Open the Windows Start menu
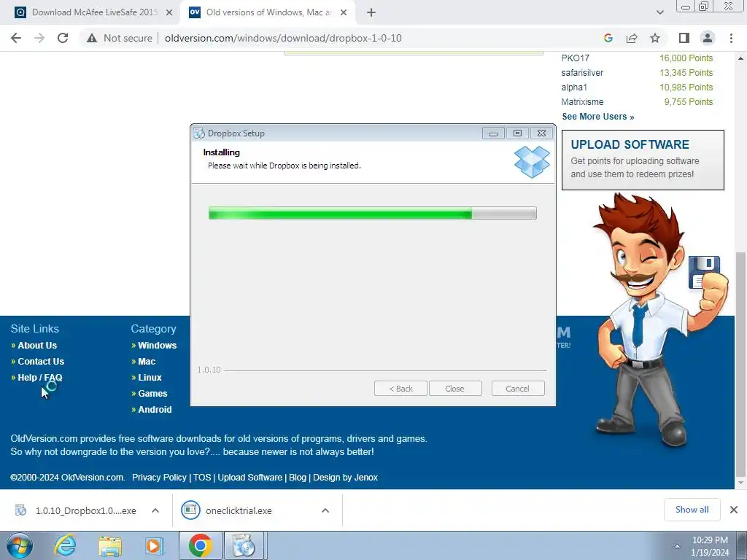Screen dimensions: 747x560 coord(20,545)
